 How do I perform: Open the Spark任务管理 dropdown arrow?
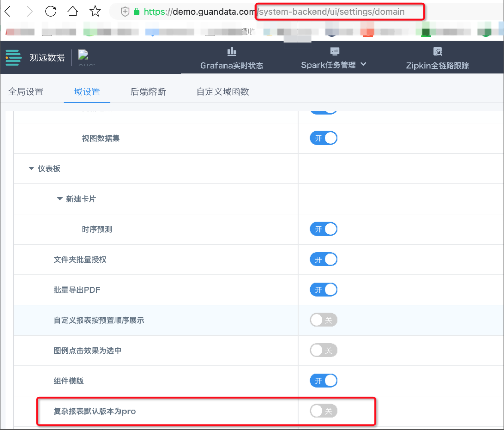coord(363,65)
